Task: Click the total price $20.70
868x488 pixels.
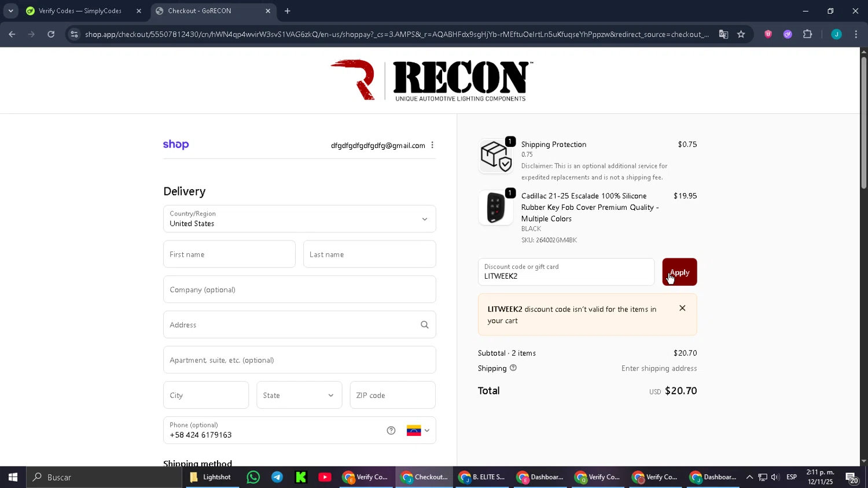Action: [681, 391]
